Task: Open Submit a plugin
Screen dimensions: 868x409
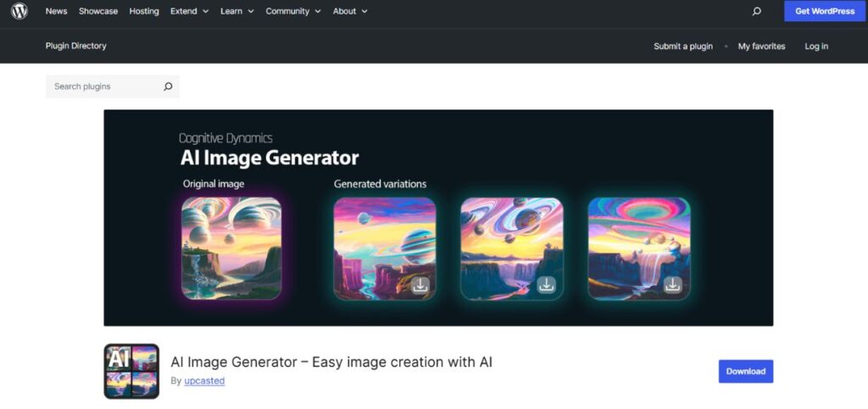Action: coord(683,47)
